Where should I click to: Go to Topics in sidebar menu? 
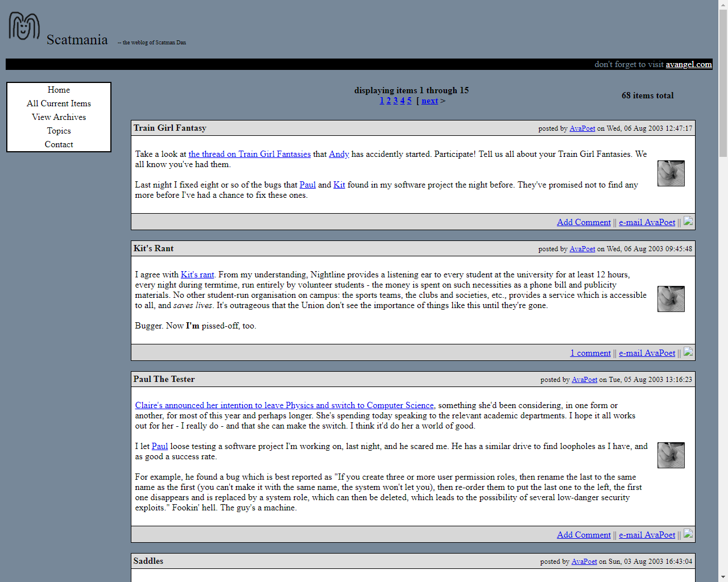click(59, 131)
